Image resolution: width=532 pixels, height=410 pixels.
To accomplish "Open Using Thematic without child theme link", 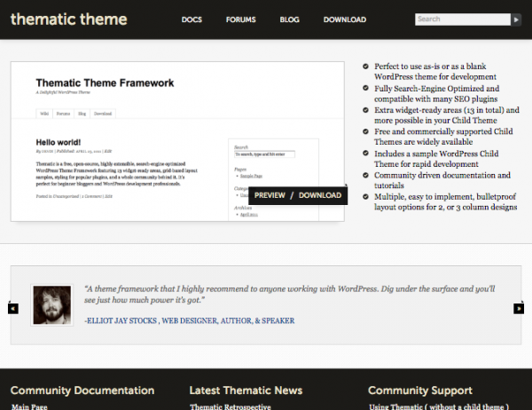I will tap(439, 406).
